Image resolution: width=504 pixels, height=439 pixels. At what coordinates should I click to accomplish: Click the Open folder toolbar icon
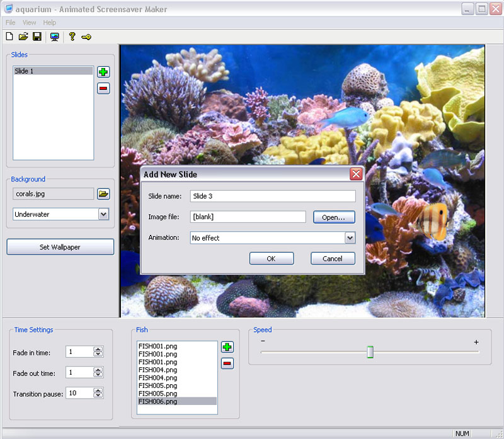23,37
